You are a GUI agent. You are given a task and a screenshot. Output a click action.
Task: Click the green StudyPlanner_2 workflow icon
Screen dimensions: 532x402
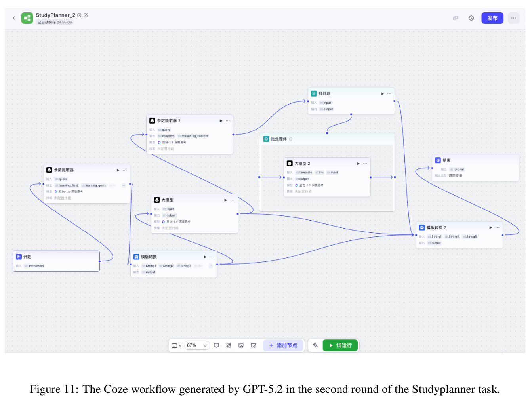[27, 18]
